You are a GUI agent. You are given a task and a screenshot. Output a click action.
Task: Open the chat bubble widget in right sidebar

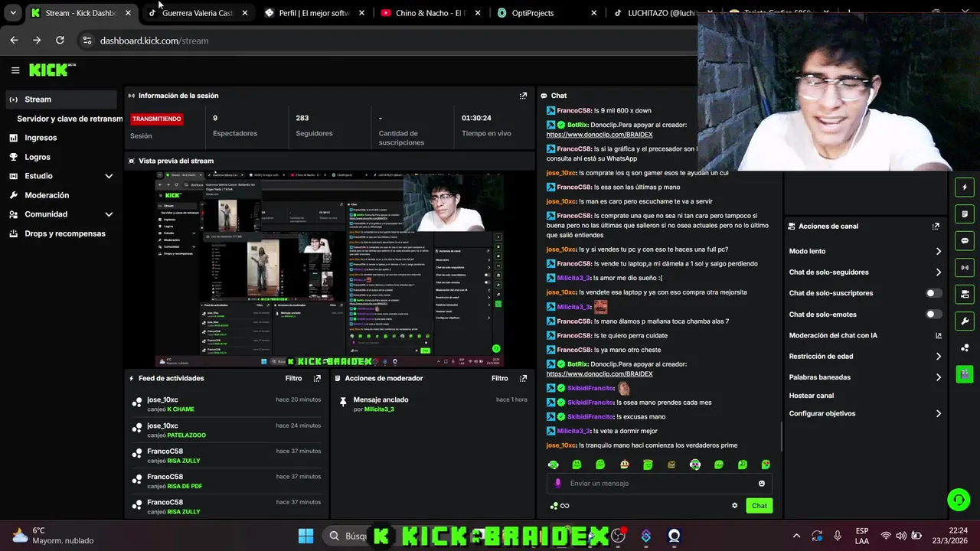point(965,241)
